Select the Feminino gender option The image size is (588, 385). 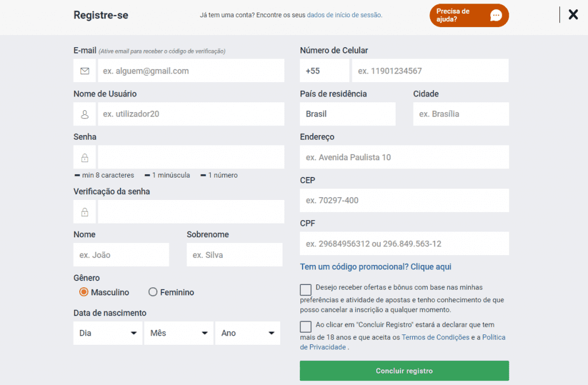click(x=153, y=292)
